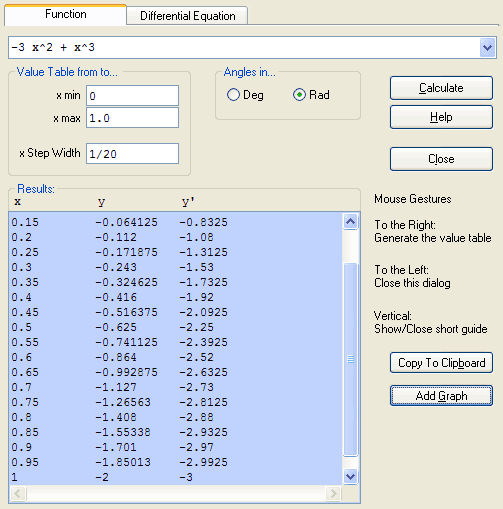The width and height of the screenshot is (503, 509).
Task: Open Help with the Help button
Action: (441, 117)
